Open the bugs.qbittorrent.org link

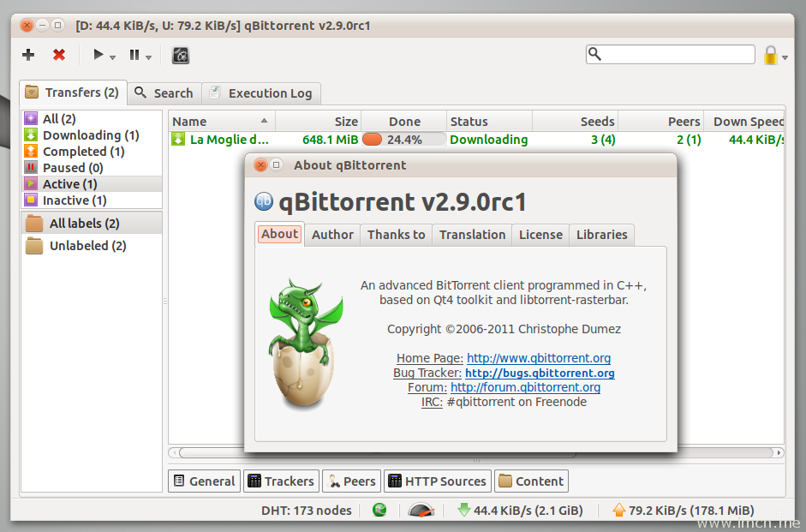[540, 373]
